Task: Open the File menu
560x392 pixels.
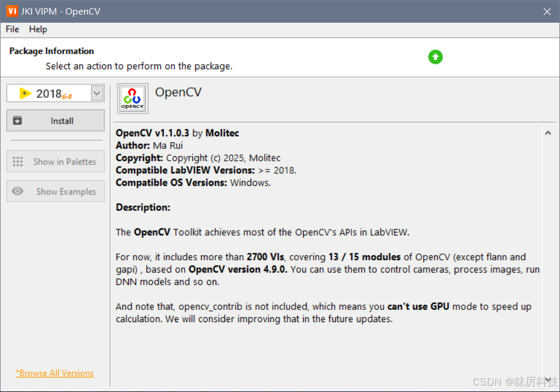Action: [12, 29]
